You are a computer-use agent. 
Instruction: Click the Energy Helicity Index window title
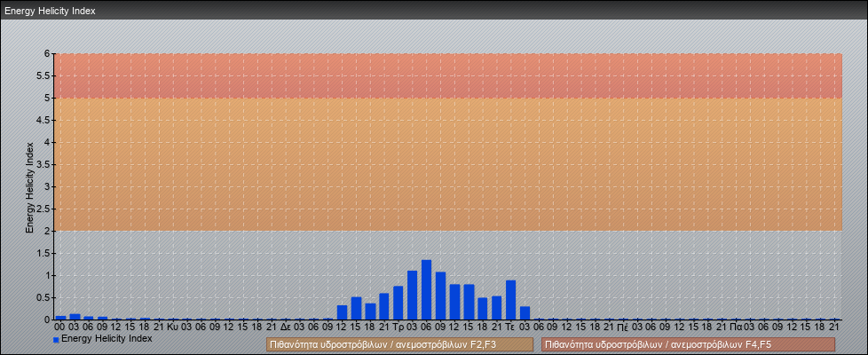(50, 12)
